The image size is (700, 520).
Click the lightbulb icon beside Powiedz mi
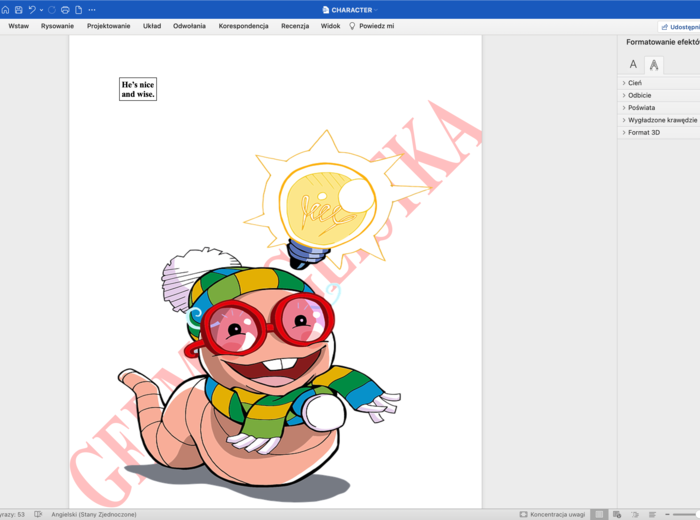coord(352,26)
